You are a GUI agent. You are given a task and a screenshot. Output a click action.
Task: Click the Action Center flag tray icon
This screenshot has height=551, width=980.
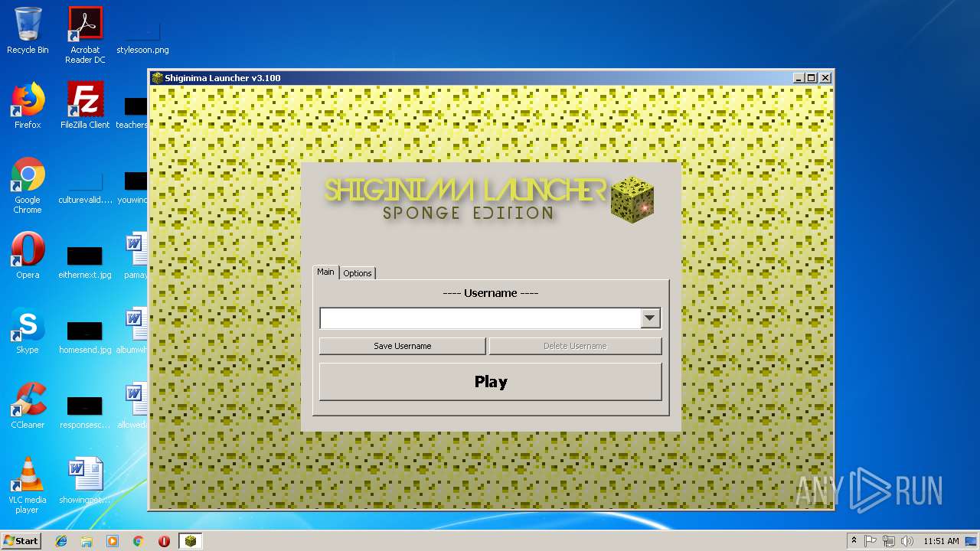click(x=871, y=541)
